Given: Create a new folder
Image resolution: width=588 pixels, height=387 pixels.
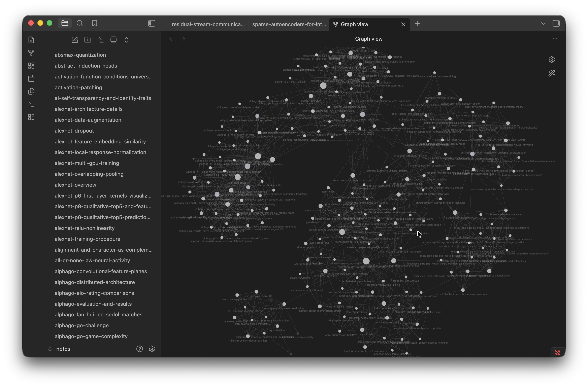Looking at the screenshot, I should tap(88, 40).
